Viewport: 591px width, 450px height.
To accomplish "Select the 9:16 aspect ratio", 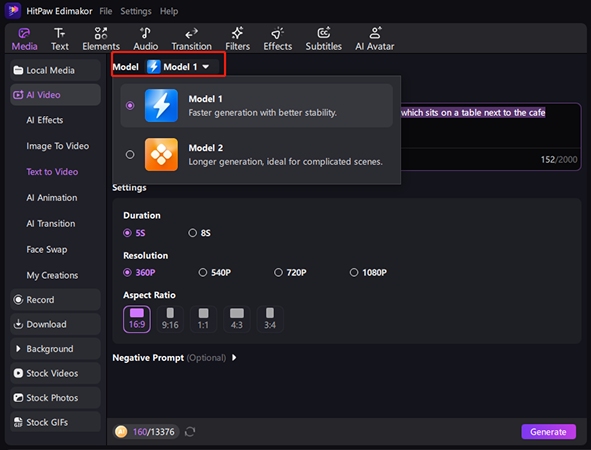I will point(170,319).
